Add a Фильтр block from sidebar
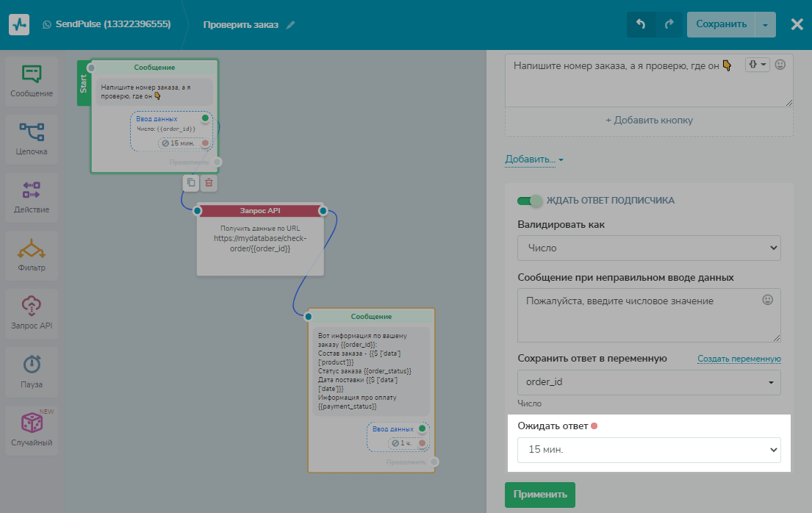Image resolution: width=812 pixels, height=513 pixels. (32, 256)
